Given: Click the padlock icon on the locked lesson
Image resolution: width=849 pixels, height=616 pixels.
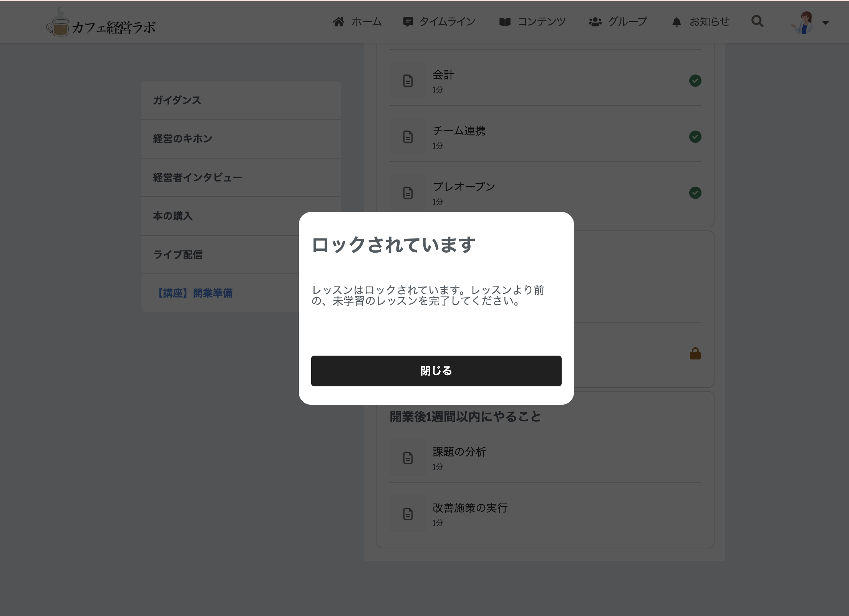Looking at the screenshot, I should (695, 353).
